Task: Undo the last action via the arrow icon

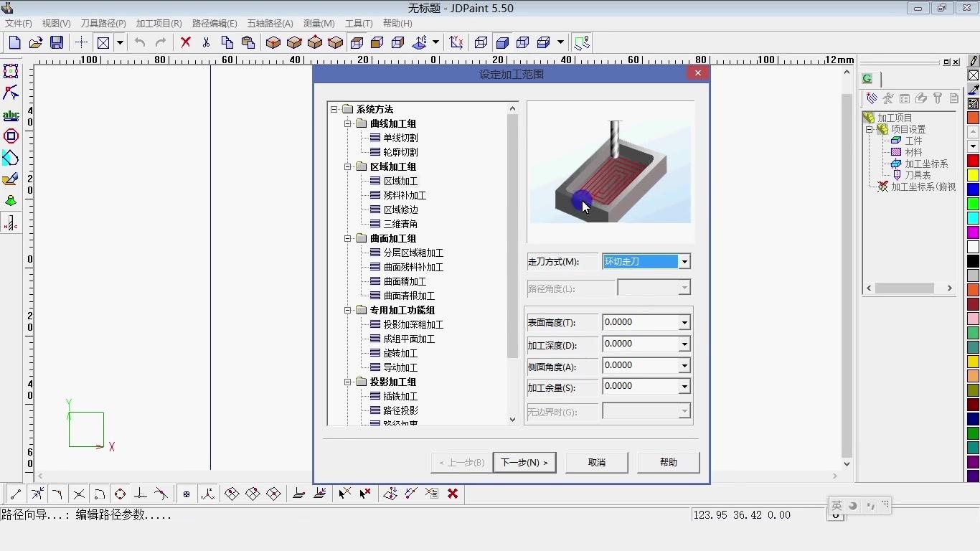Action: 139,42
